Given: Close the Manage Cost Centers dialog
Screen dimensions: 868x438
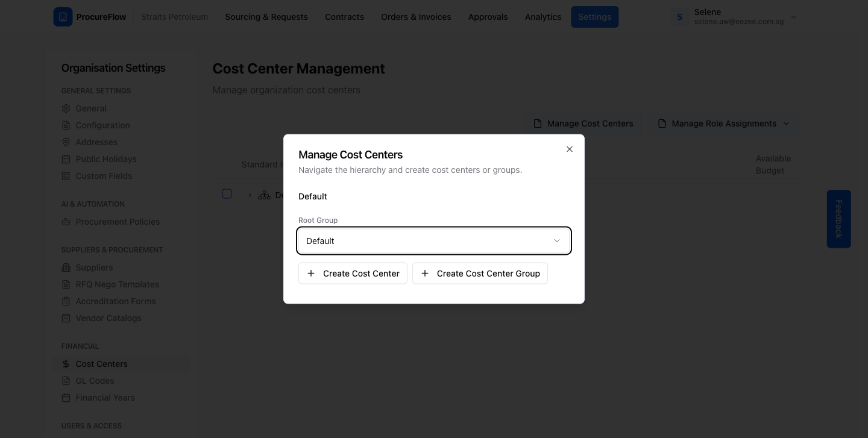Looking at the screenshot, I should (x=570, y=149).
